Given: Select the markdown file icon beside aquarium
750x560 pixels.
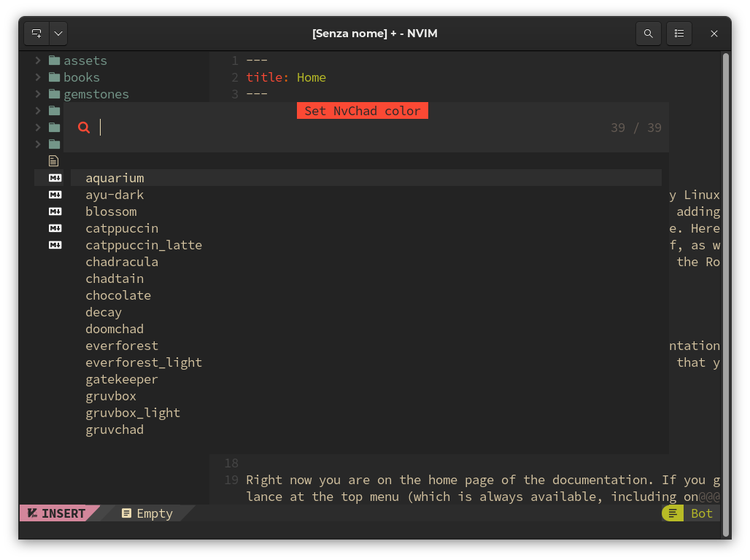Looking at the screenshot, I should pos(55,177).
